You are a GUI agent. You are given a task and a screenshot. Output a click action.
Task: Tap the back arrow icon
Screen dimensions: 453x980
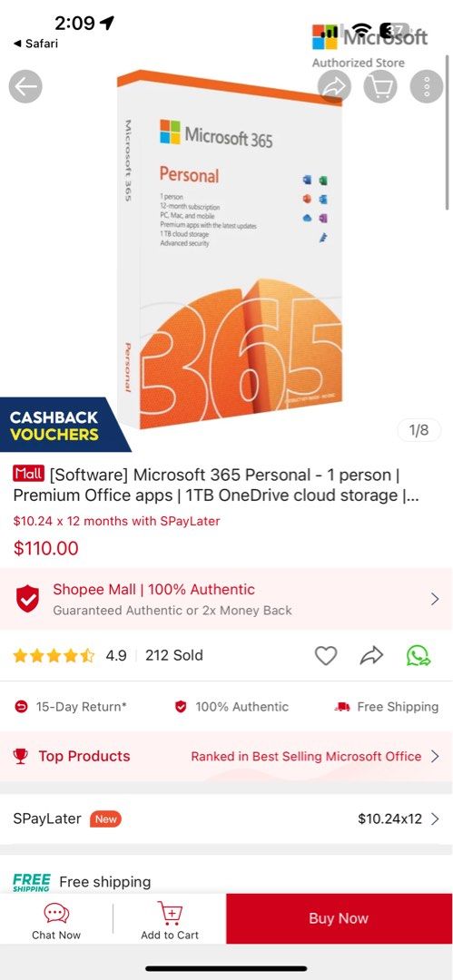click(x=25, y=86)
